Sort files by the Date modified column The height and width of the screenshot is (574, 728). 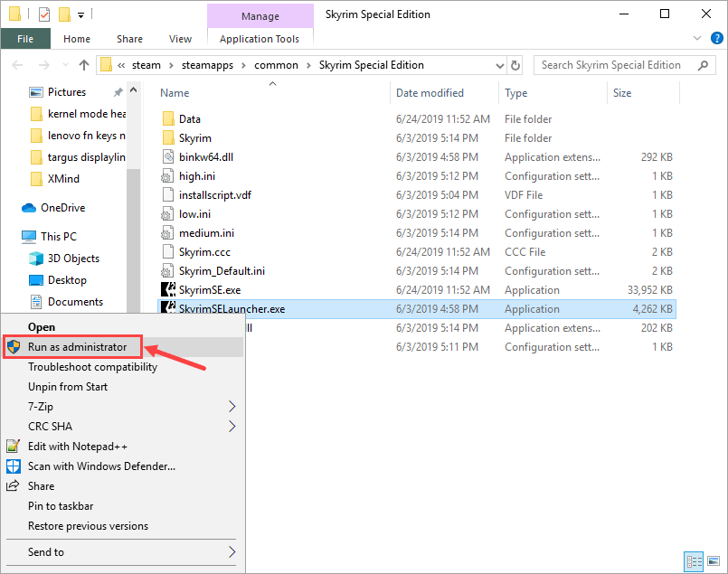[x=430, y=93]
